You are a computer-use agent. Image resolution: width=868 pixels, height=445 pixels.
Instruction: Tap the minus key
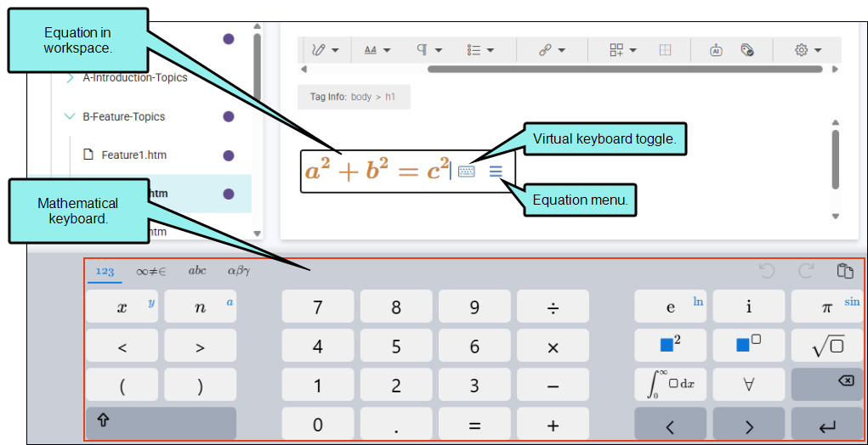pos(553,386)
